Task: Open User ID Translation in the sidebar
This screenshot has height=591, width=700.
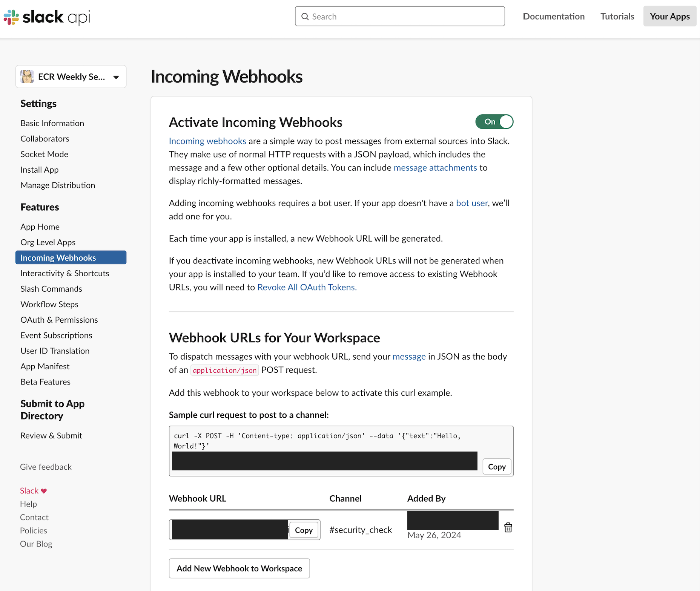Action: coord(55,351)
